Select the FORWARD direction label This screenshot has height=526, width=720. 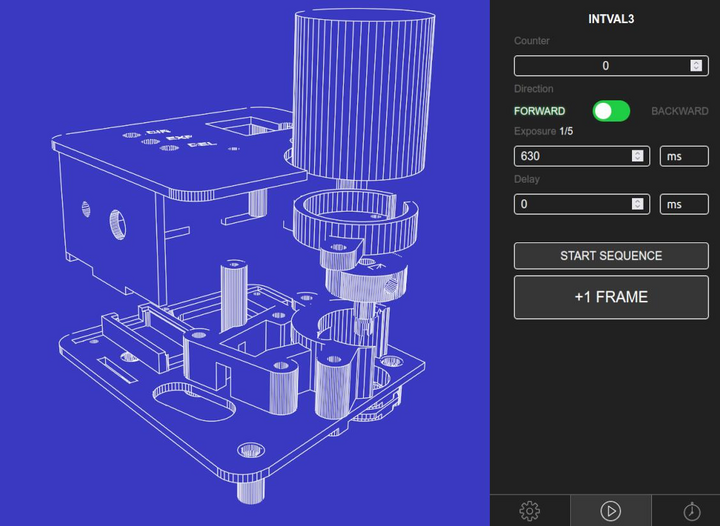(x=539, y=111)
